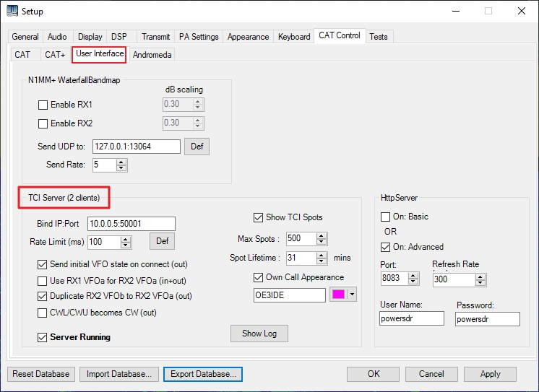The image size is (539, 392).
Task: Click the Def button beside Send UDP
Action: click(197, 147)
